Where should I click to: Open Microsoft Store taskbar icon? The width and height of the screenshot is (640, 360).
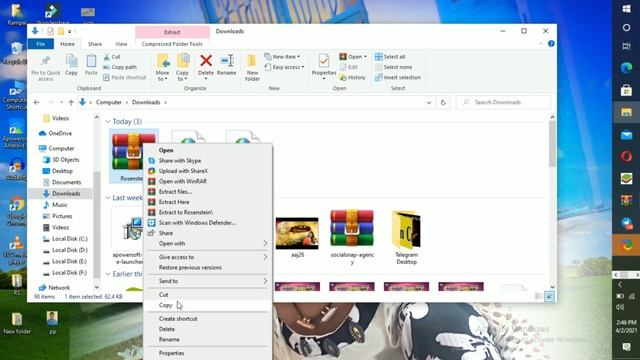[627, 90]
